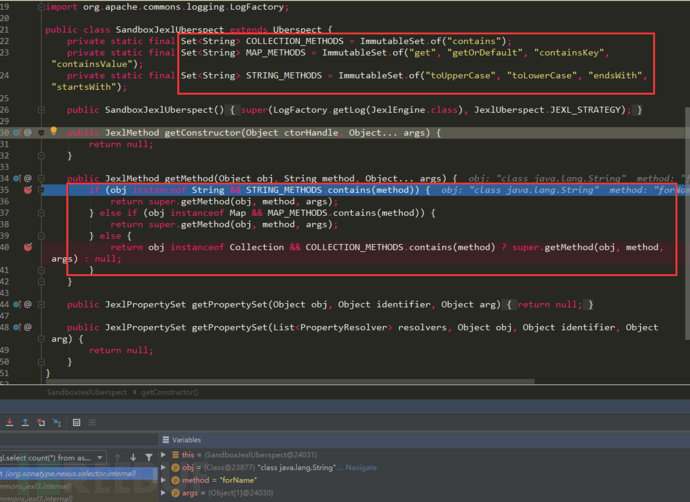Click the @ gutter annotation on line 30
Screen dimensions: 690x502
(x=28, y=132)
